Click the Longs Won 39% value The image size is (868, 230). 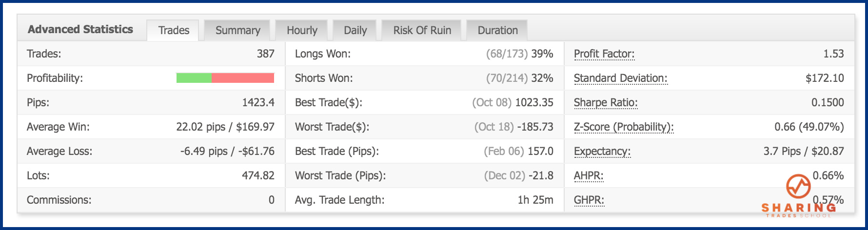(x=542, y=54)
